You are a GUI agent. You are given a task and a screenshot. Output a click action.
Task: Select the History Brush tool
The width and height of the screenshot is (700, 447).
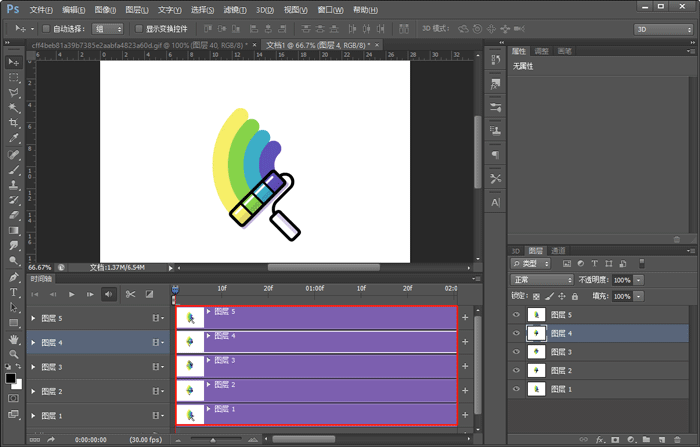(13, 200)
